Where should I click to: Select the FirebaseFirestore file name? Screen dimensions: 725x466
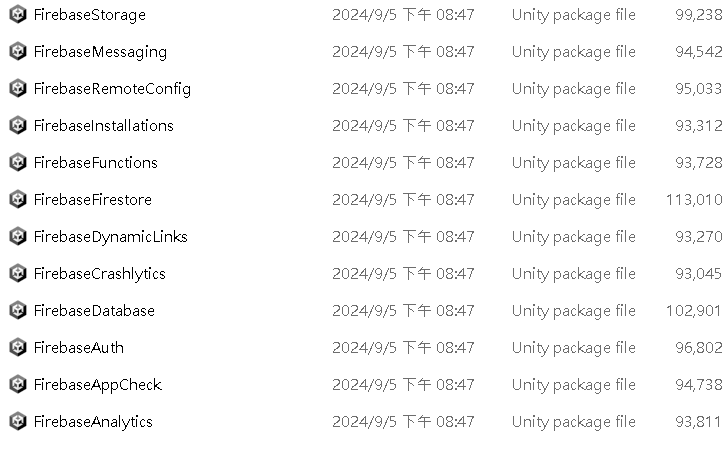(93, 200)
